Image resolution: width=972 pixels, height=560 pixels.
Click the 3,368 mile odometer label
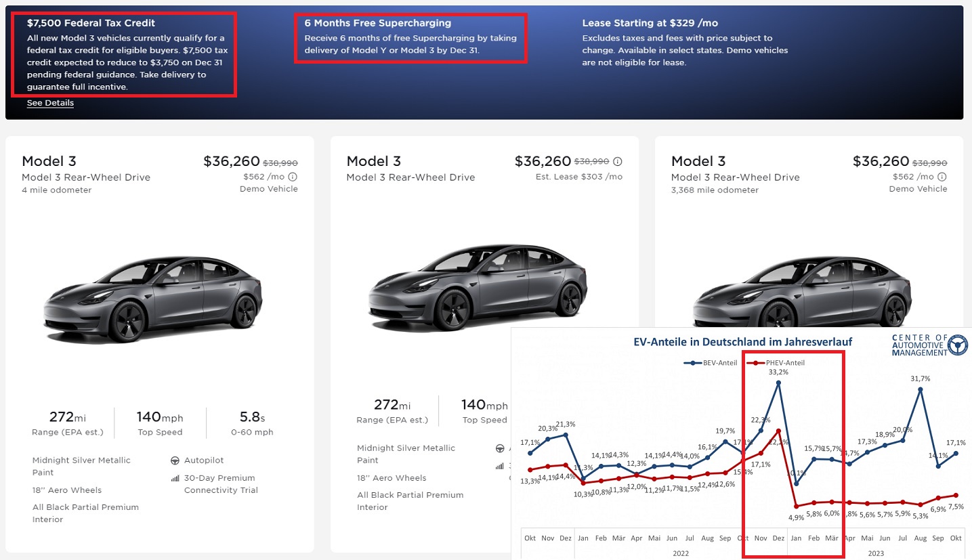pyautogui.click(x=715, y=190)
